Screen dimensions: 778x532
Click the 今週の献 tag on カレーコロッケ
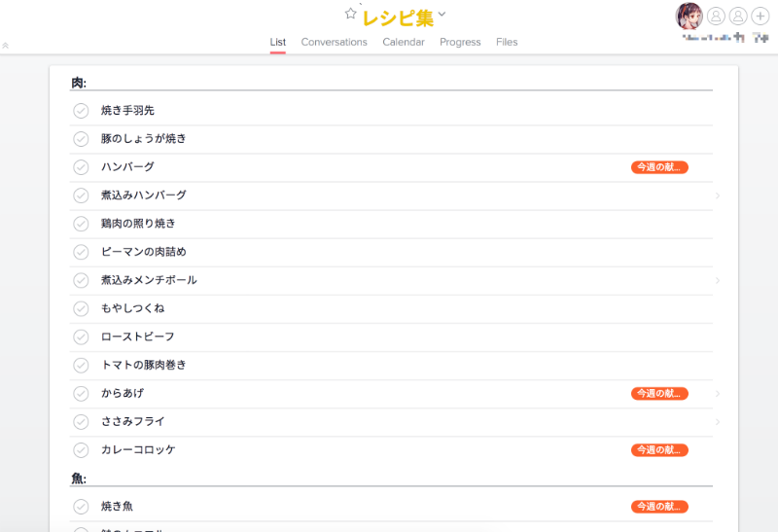pos(659,450)
